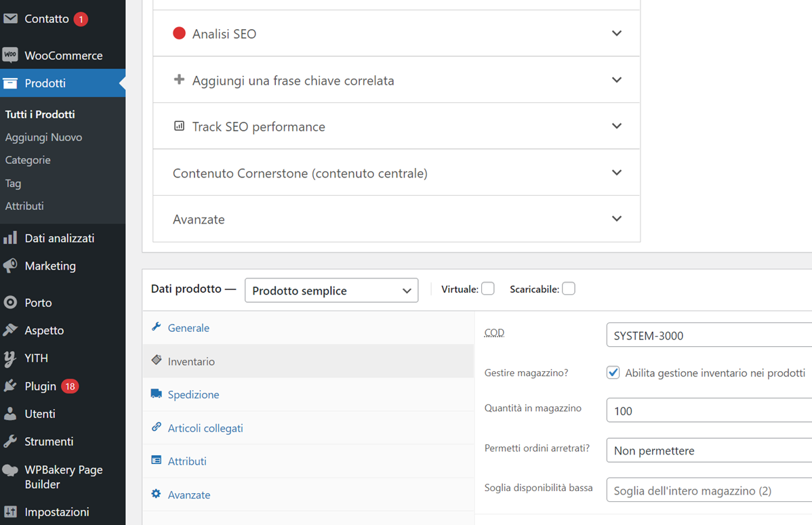Click the Aspetto paintbrush icon

[x=10, y=331]
